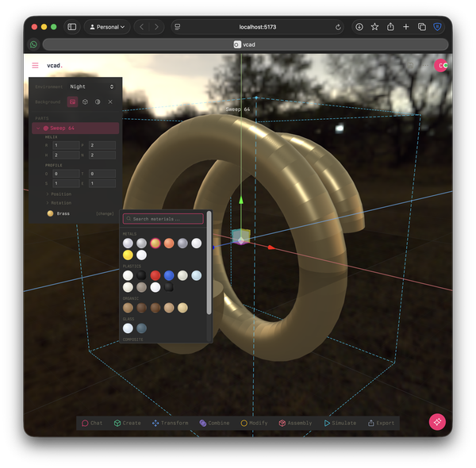
Task: Click the site settings icon in address bar
Action: pos(178,27)
